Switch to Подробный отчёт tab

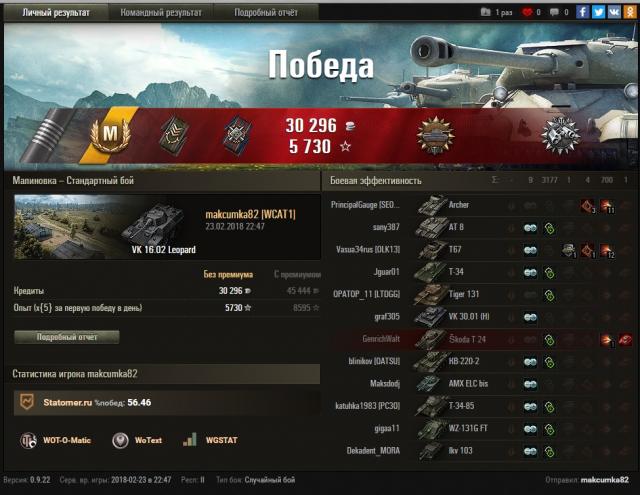pyautogui.click(x=266, y=12)
